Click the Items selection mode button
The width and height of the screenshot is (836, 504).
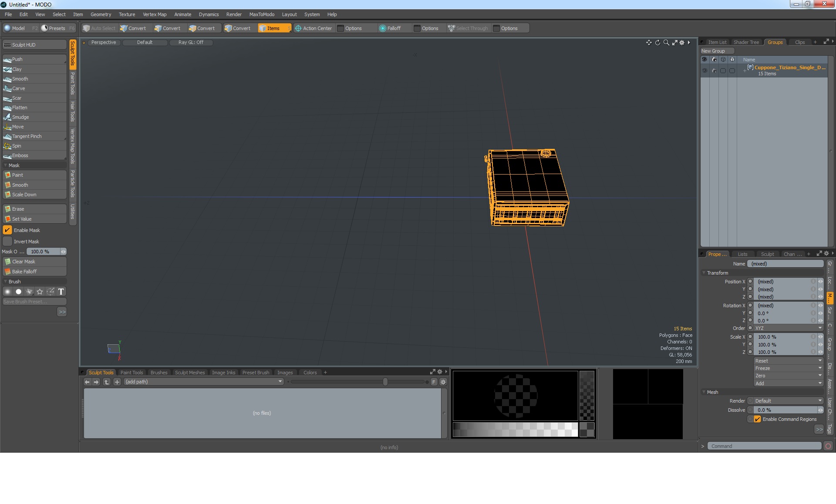point(274,28)
